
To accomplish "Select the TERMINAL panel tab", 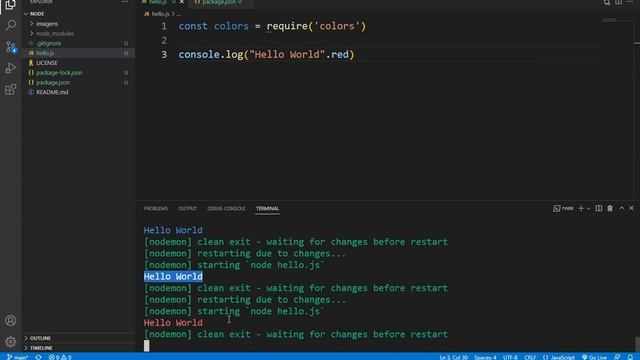I will click(x=267, y=209).
